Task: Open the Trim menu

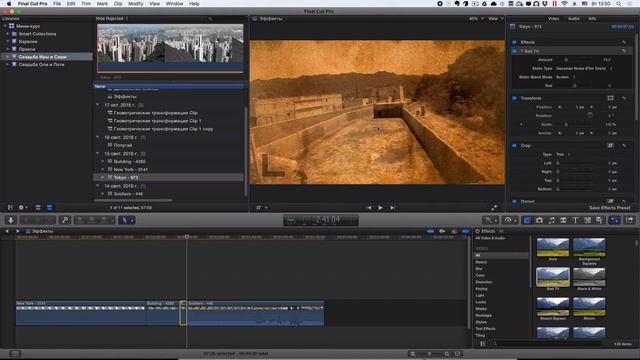Action: 86,4
